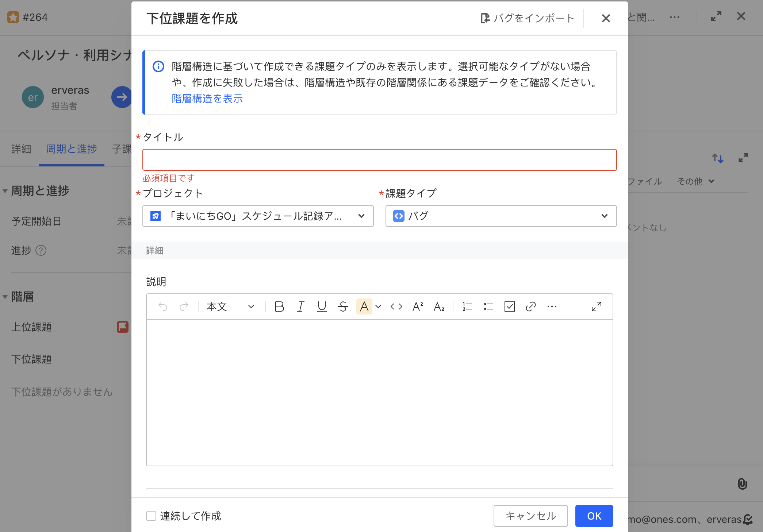
Task: Insert a hyperlink in the description
Action: click(x=530, y=307)
